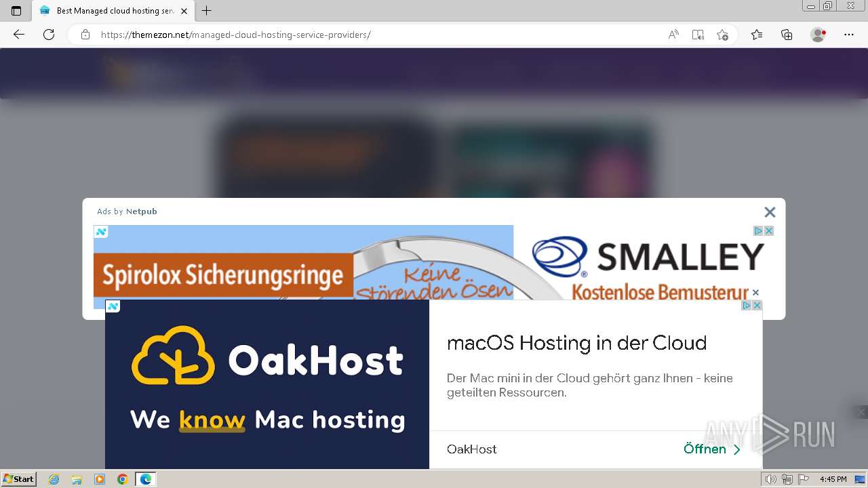Open the volume tray icon
The image size is (868, 488).
click(771, 479)
